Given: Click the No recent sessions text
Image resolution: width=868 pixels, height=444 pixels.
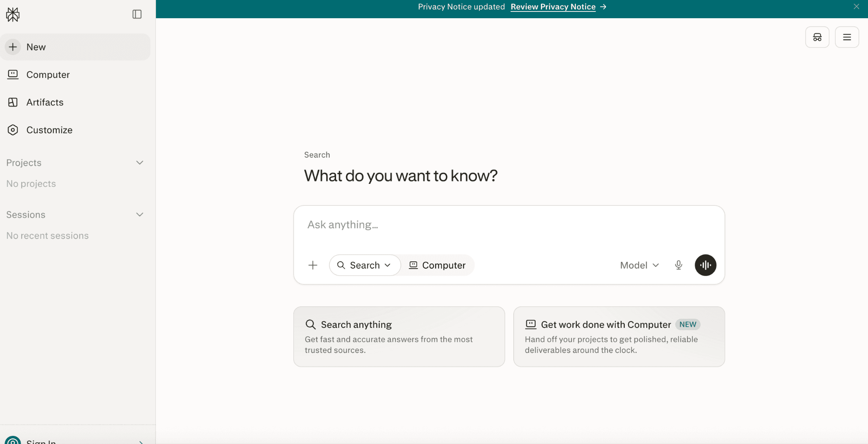Looking at the screenshot, I should 47,236.
